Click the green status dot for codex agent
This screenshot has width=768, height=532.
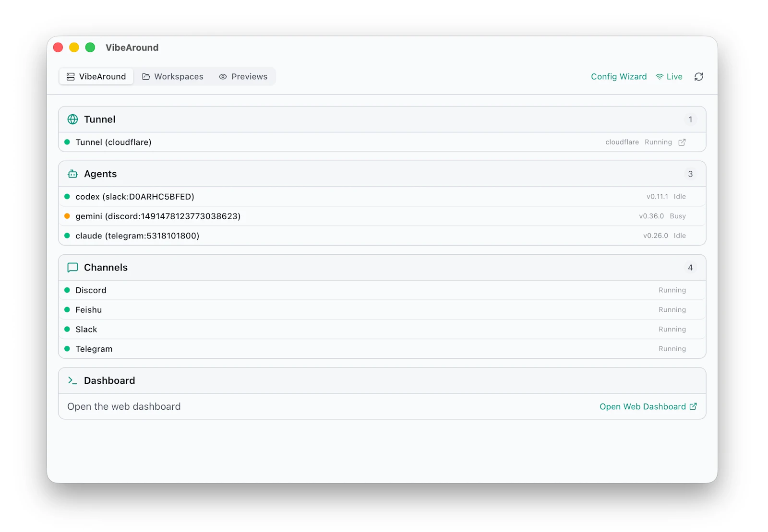point(67,197)
